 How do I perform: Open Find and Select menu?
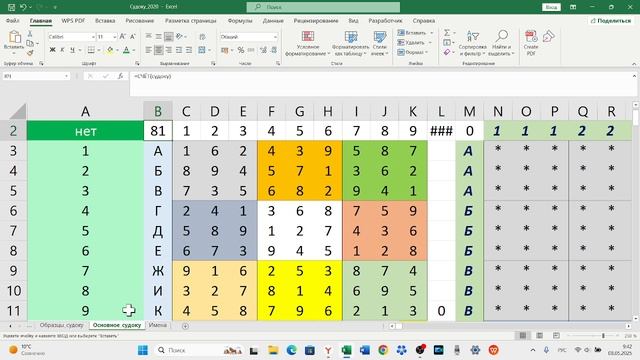[x=501, y=43]
